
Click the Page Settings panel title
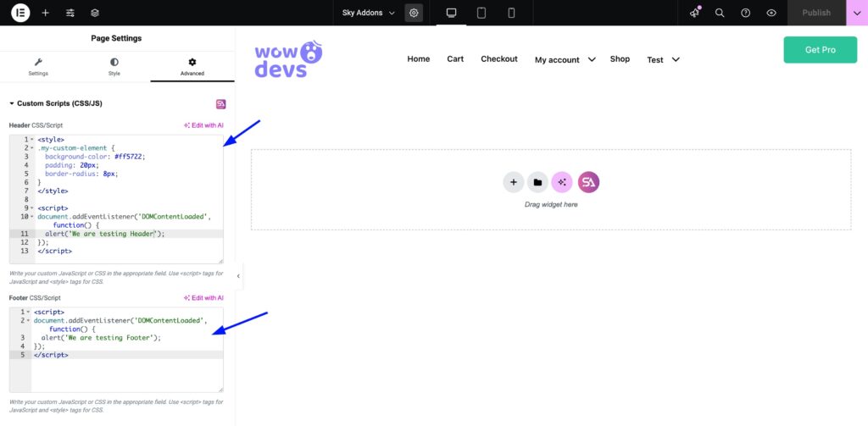point(116,38)
